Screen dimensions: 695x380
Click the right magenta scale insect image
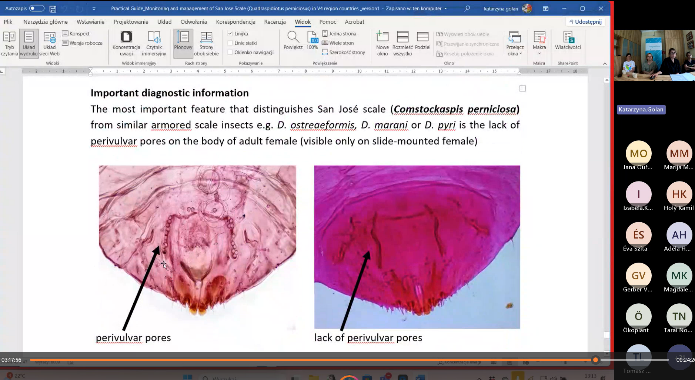pos(417,247)
